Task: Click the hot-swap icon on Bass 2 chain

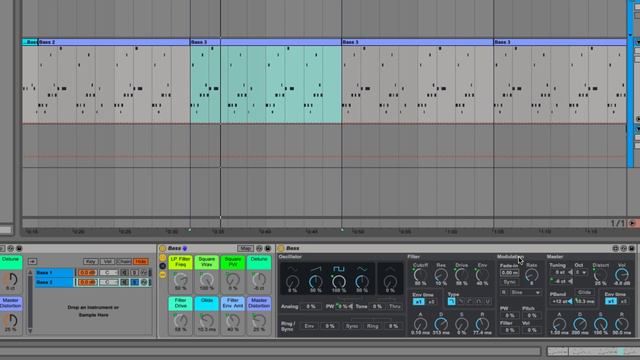Action: click(x=144, y=282)
